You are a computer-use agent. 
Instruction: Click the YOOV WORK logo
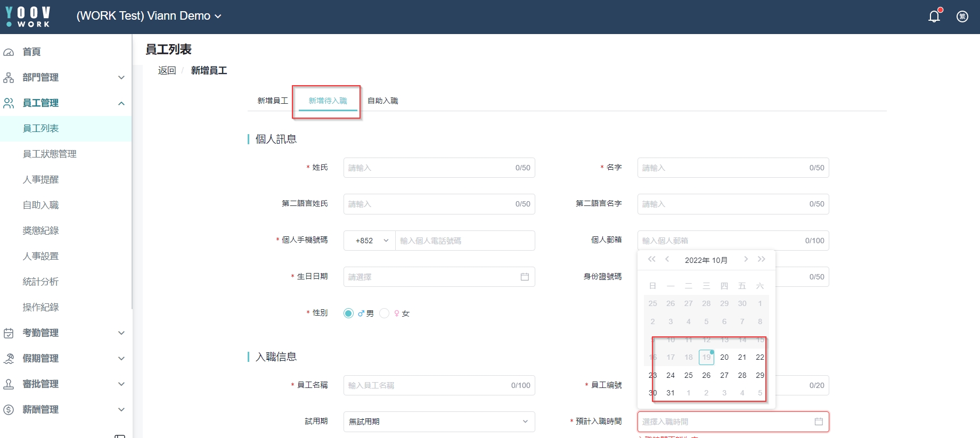[x=28, y=16]
